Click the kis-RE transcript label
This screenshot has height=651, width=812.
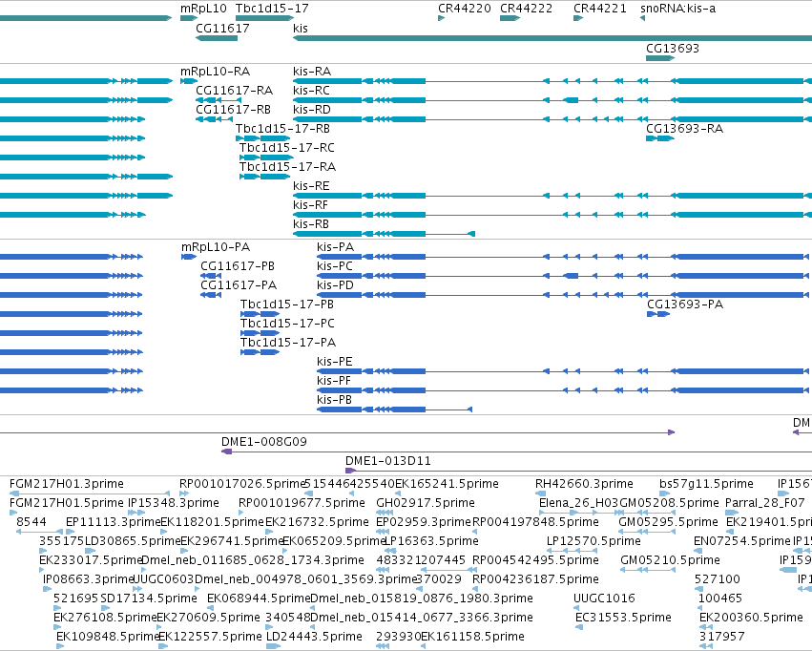[x=311, y=185]
